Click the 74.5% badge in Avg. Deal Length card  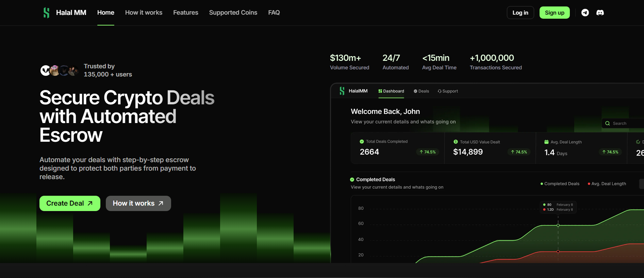[610, 152]
